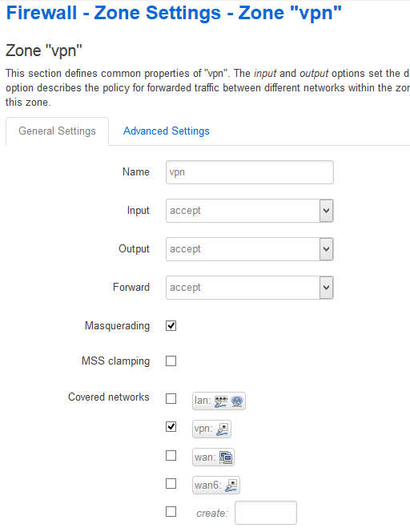Uncheck the Masquerading checkbox
The image size is (410, 532).
[171, 326]
